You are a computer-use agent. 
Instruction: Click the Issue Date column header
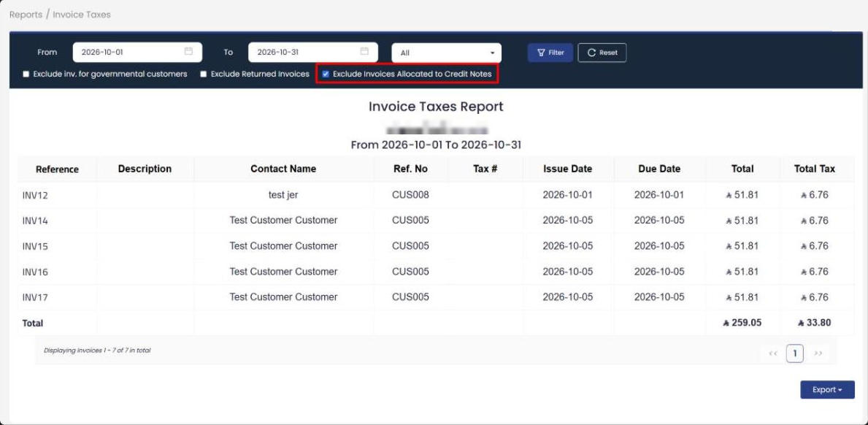click(x=567, y=169)
